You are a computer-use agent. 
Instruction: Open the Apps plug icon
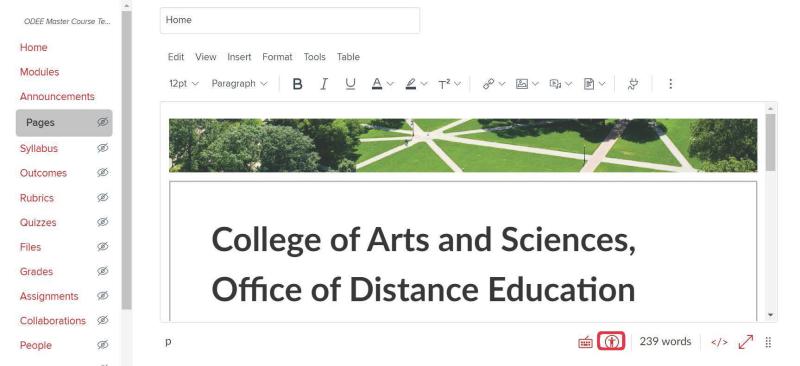click(633, 84)
